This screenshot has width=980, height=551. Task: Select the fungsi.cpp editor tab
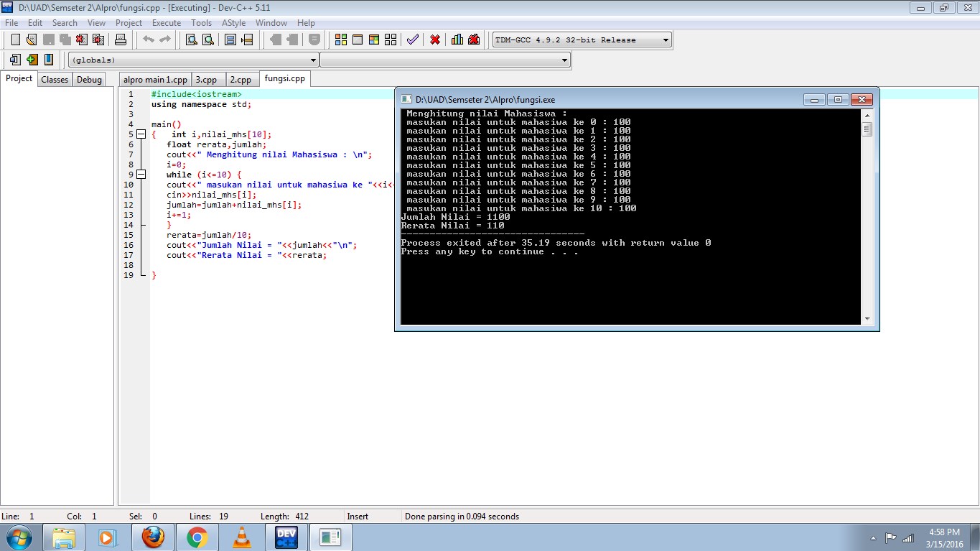point(284,79)
